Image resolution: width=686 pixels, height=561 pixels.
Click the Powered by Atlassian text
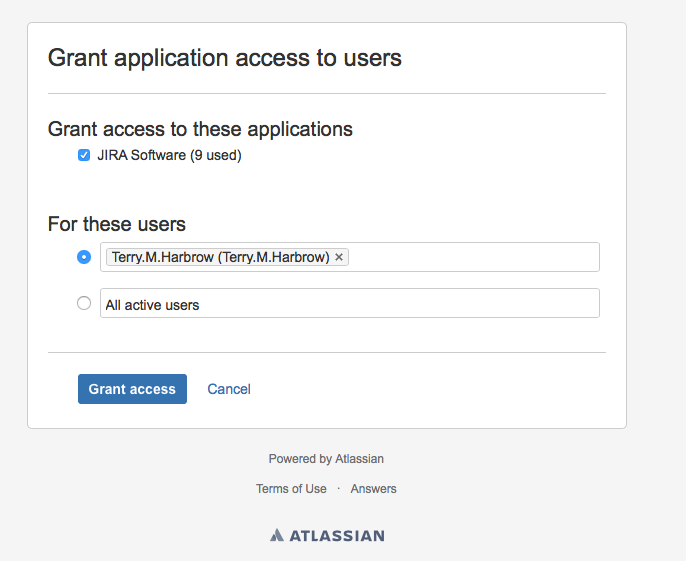point(326,459)
